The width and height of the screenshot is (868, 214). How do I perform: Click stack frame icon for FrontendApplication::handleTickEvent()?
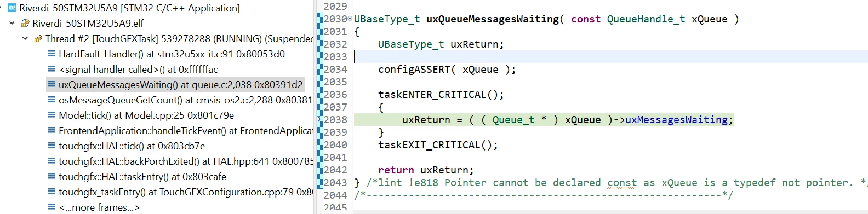tap(52, 130)
